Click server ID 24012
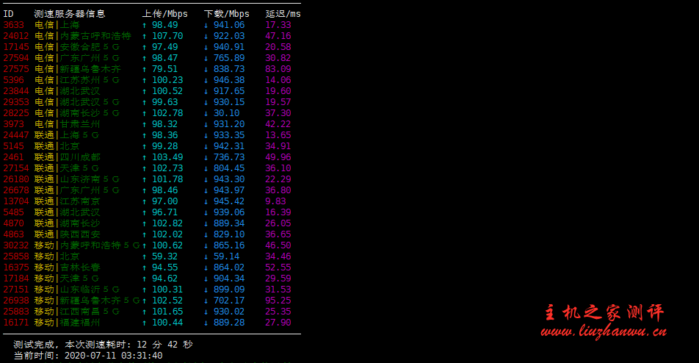Screen dimensions: 699x363 click(x=16, y=36)
